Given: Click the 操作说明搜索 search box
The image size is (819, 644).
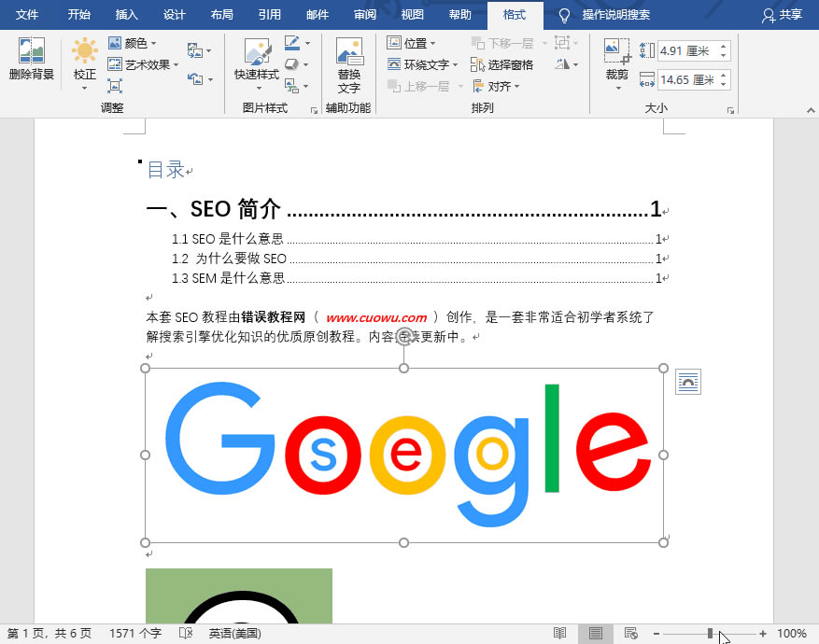Looking at the screenshot, I should pos(615,15).
